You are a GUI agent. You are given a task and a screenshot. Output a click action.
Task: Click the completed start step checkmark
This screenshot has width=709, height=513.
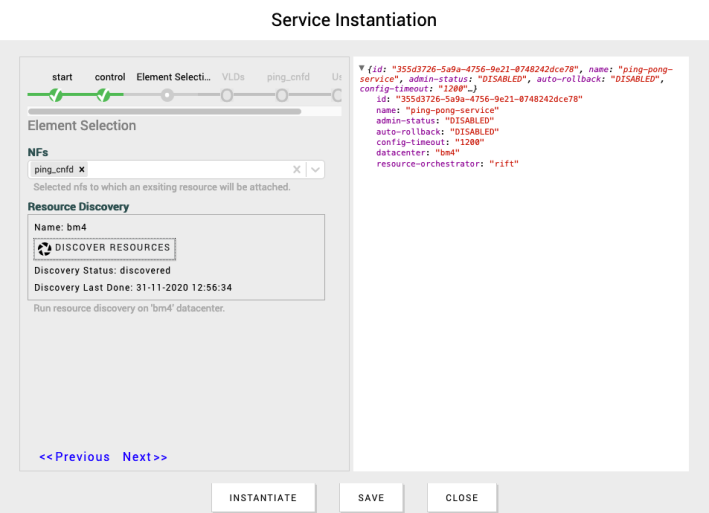(x=56, y=95)
